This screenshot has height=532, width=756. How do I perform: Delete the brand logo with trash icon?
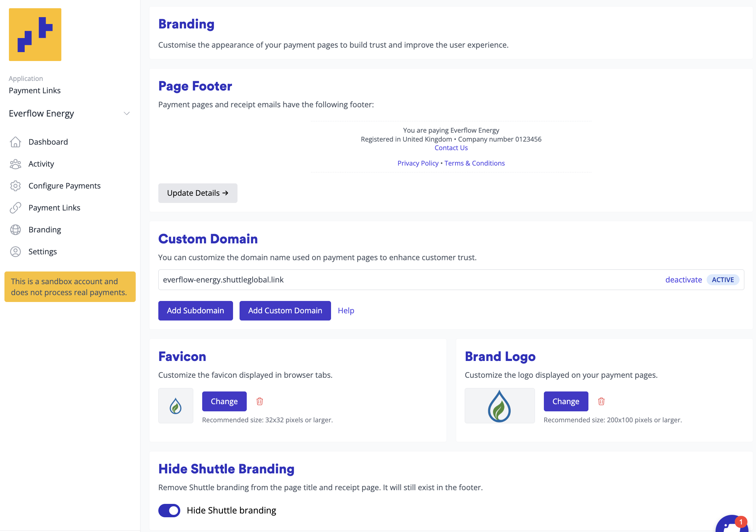click(601, 401)
